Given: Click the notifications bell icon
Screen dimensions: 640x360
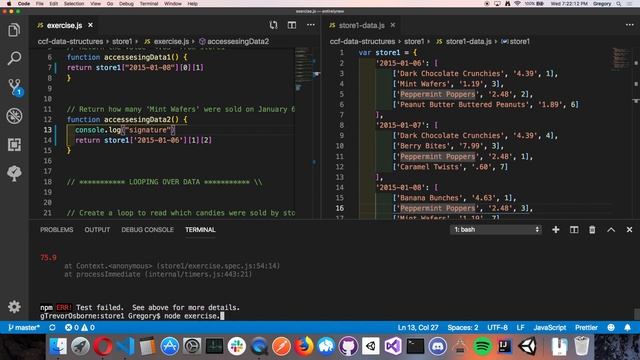Looking at the screenshot, I should pyautogui.click(x=627, y=327).
